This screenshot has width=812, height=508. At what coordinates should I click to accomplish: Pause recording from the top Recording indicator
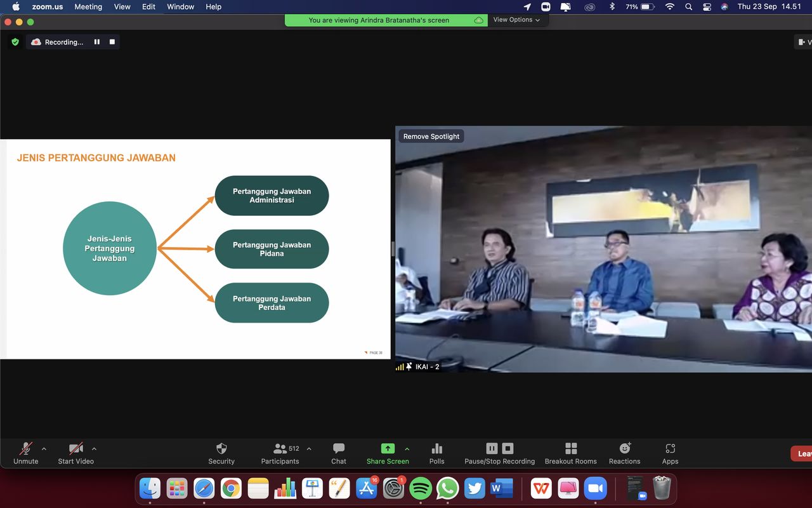click(97, 42)
